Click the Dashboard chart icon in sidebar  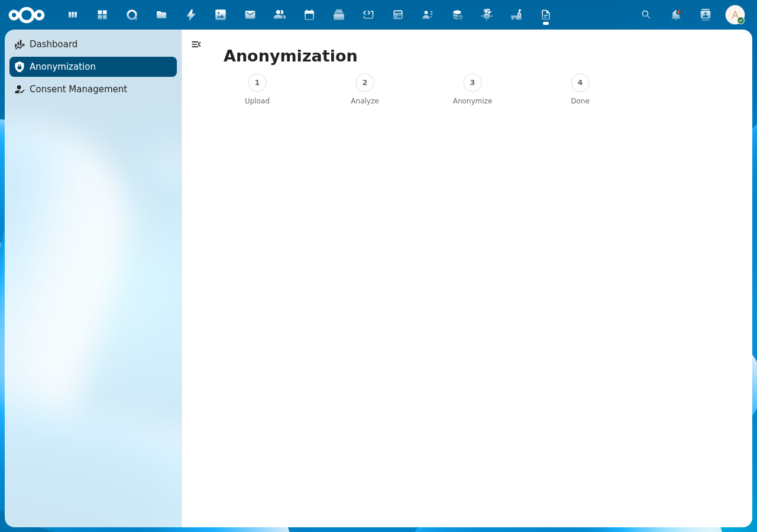coord(20,44)
